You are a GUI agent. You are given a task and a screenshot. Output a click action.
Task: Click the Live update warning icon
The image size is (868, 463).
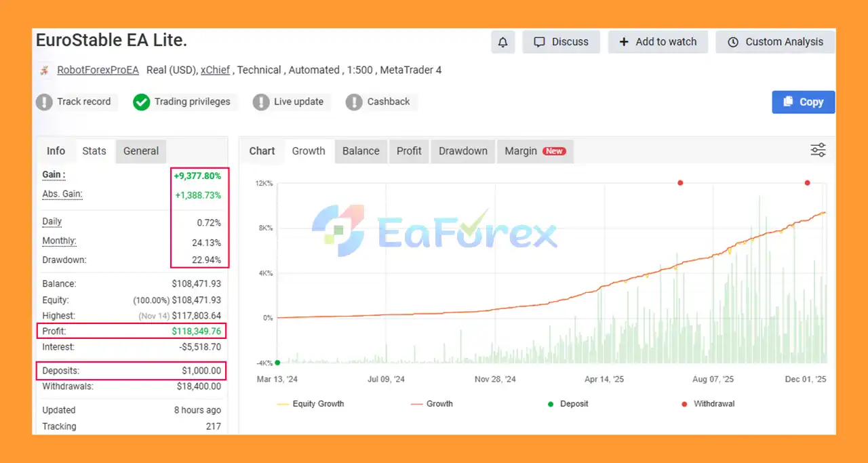(261, 102)
